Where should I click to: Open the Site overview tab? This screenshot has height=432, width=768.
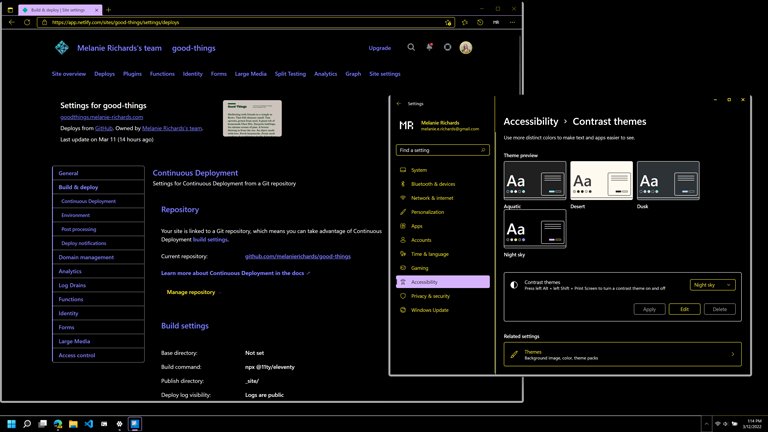point(69,74)
